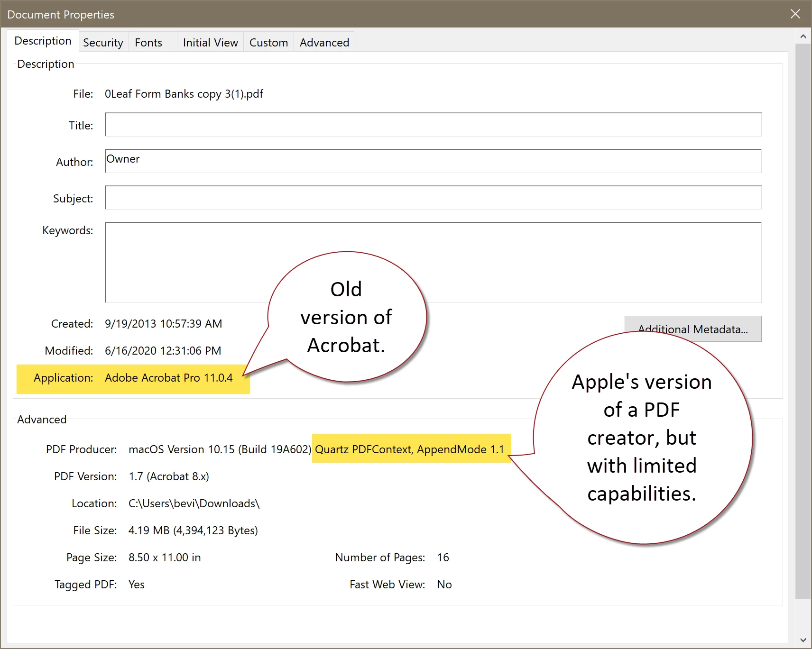Click the 'Created:' label
This screenshot has width=812, height=649.
pos(72,324)
